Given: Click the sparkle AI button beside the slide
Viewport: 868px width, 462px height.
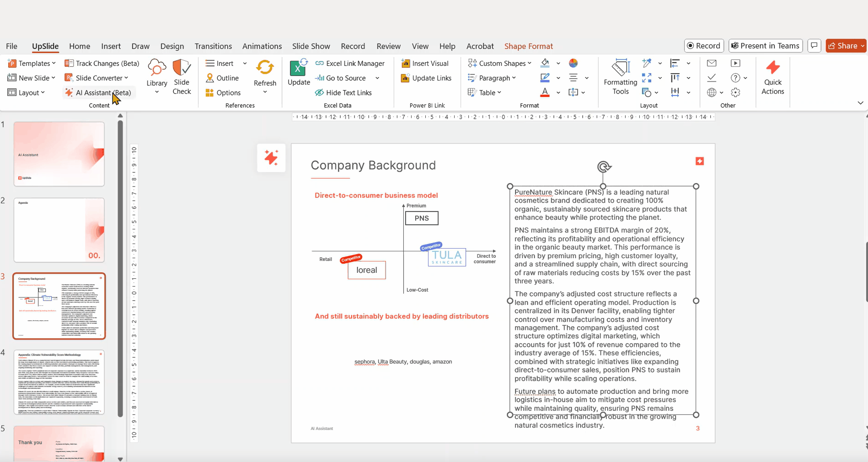Looking at the screenshot, I should (x=271, y=158).
